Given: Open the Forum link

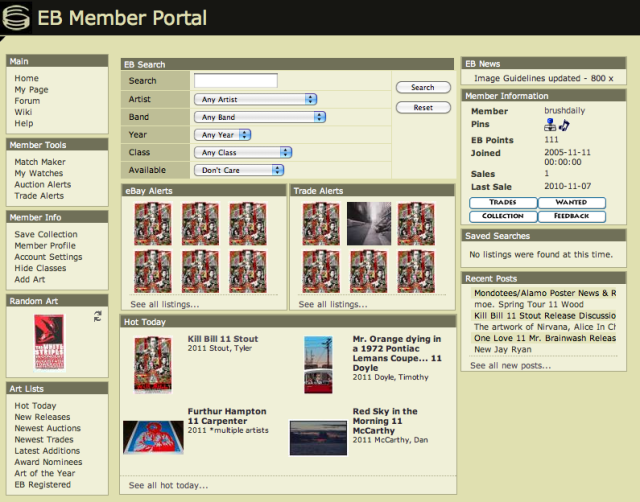Looking at the screenshot, I should click(27, 100).
